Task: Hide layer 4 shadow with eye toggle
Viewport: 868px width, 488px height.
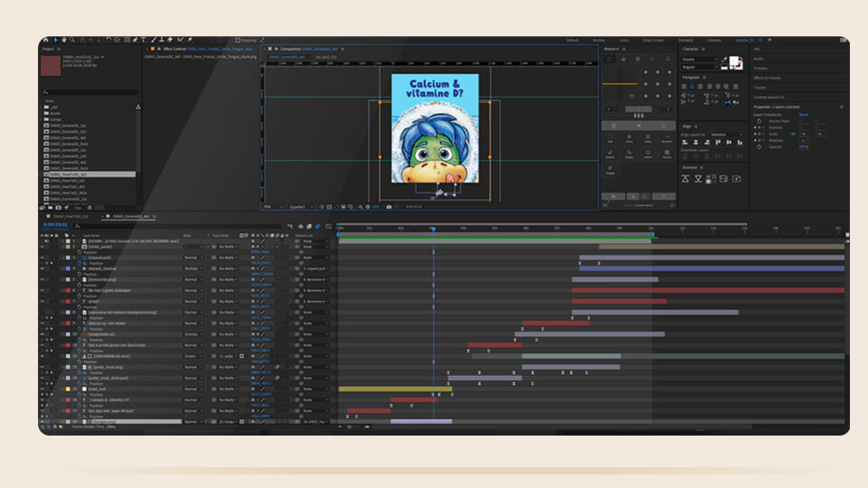Action: coord(42,268)
